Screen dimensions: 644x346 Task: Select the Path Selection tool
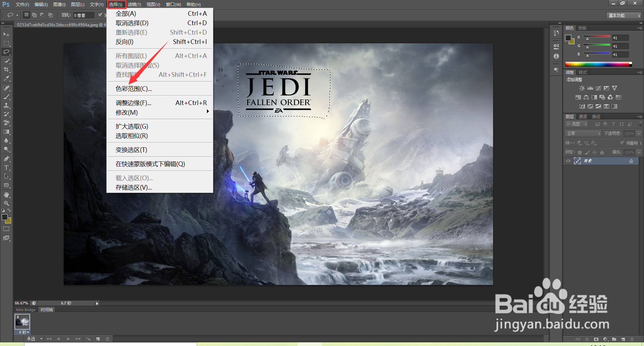coord(6,176)
